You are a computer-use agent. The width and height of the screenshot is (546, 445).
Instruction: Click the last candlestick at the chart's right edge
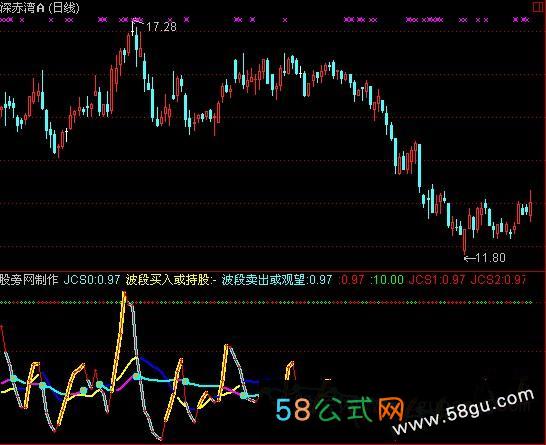(531, 206)
